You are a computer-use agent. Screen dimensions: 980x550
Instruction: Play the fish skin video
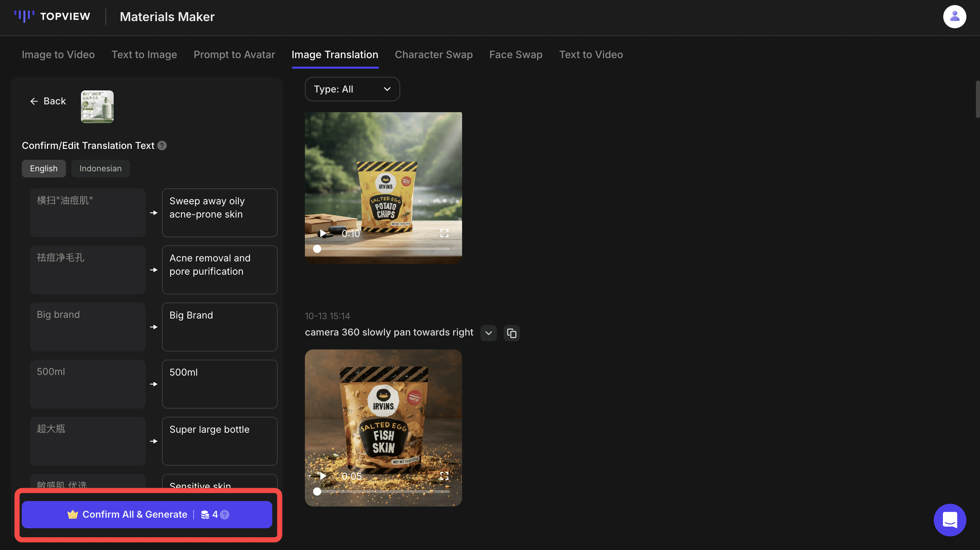point(323,476)
